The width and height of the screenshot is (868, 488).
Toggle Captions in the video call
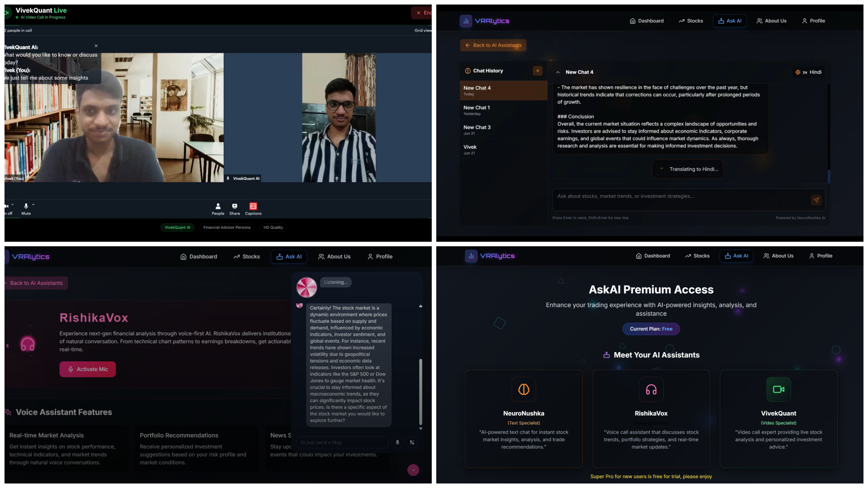[253, 206]
